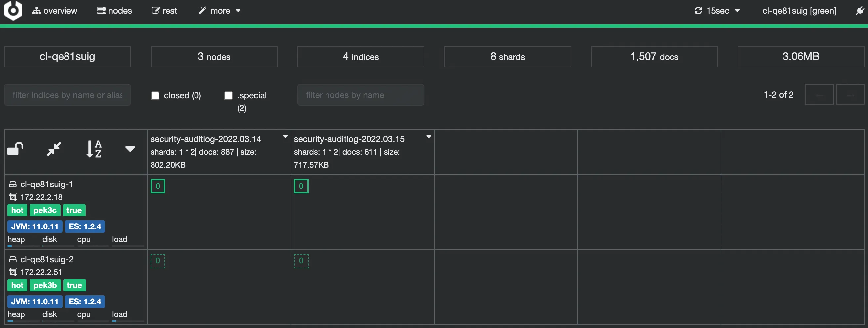Enable the closed indices checkbox
The width and height of the screenshot is (868, 328).
155,96
